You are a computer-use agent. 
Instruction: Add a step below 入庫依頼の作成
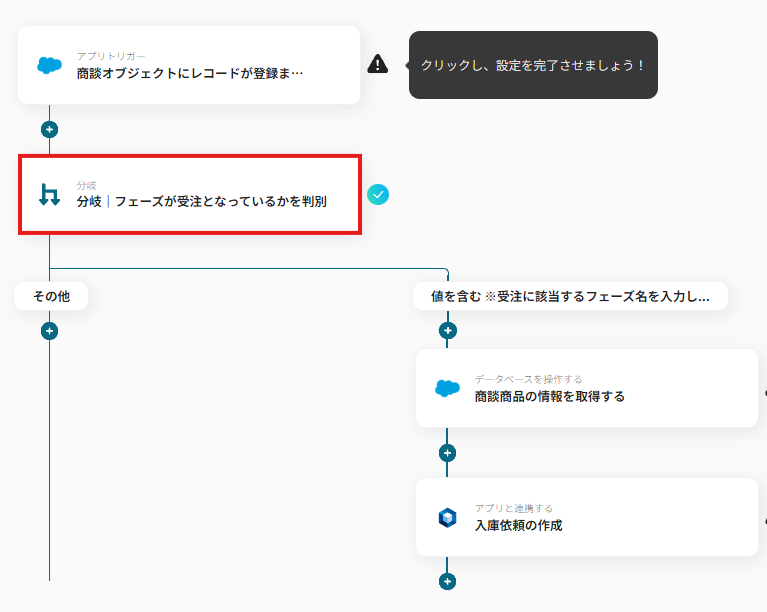(x=448, y=582)
